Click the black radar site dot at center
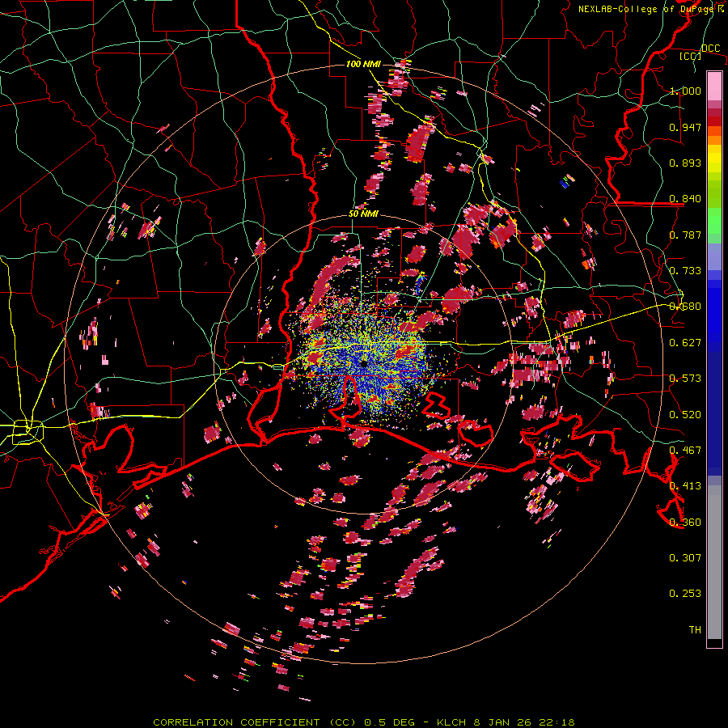This screenshot has height=728, width=728. [364, 364]
